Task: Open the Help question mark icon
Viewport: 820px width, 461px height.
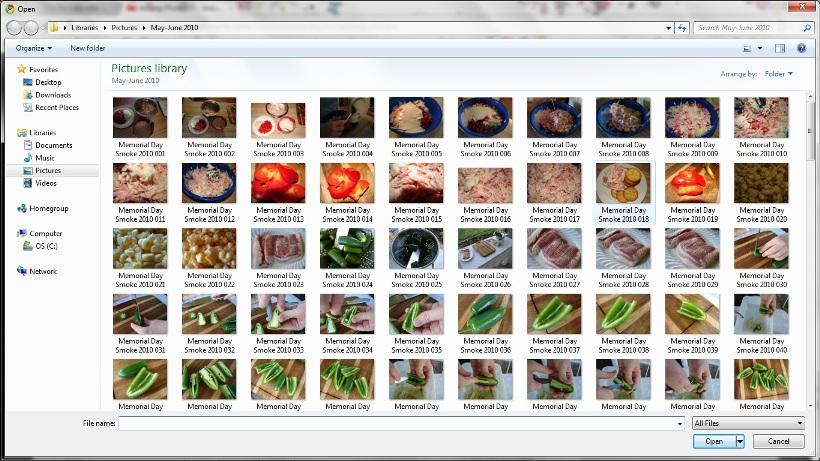Action: click(801, 48)
